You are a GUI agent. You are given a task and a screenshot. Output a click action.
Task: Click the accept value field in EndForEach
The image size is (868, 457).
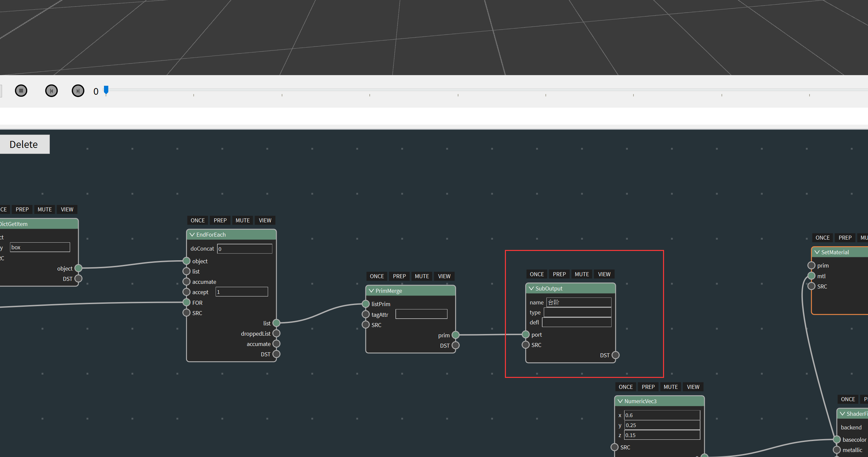(241, 292)
